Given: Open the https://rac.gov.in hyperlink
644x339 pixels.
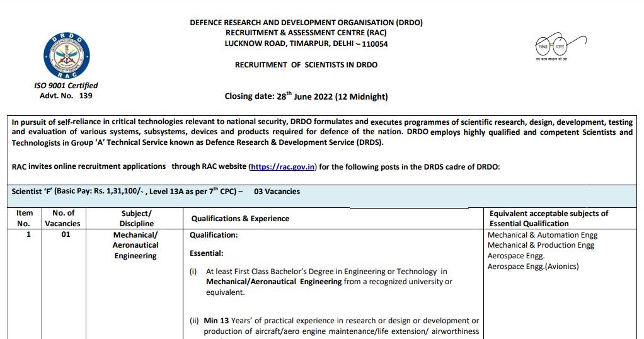Looking at the screenshot, I should pos(282,167).
